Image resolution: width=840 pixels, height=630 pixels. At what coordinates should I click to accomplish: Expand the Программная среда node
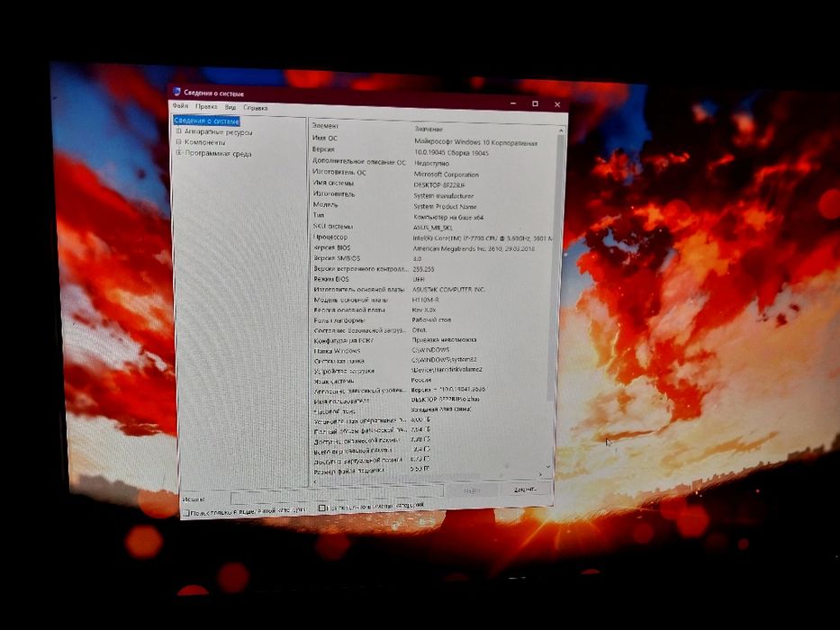(179, 153)
